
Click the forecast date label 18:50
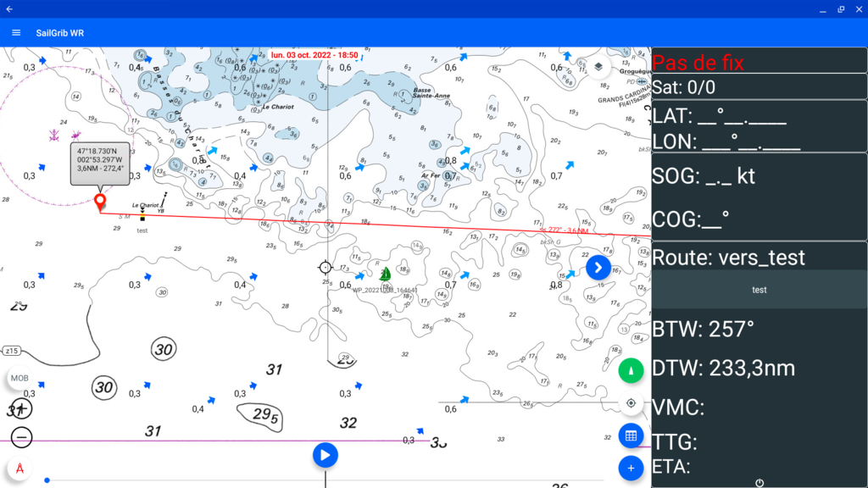(314, 55)
